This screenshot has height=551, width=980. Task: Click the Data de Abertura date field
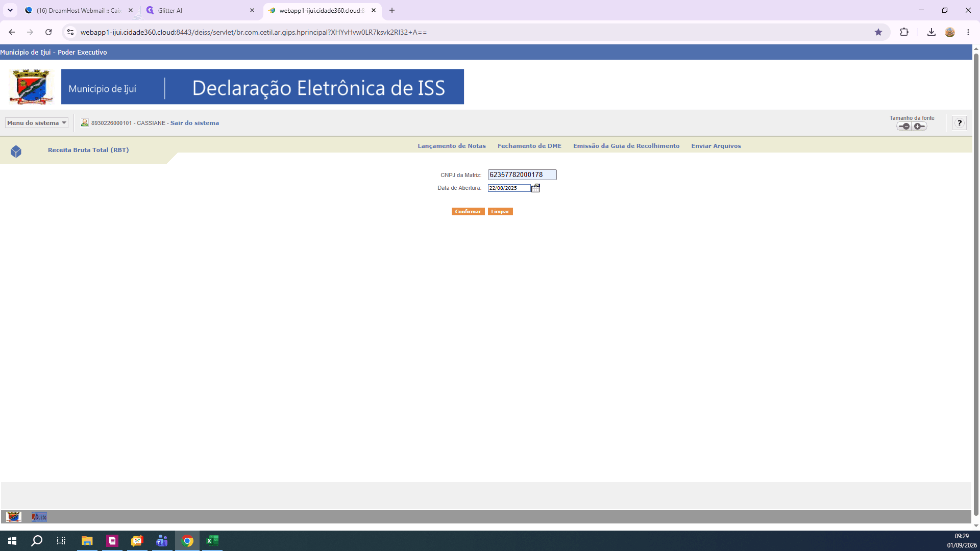pos(509,188)
